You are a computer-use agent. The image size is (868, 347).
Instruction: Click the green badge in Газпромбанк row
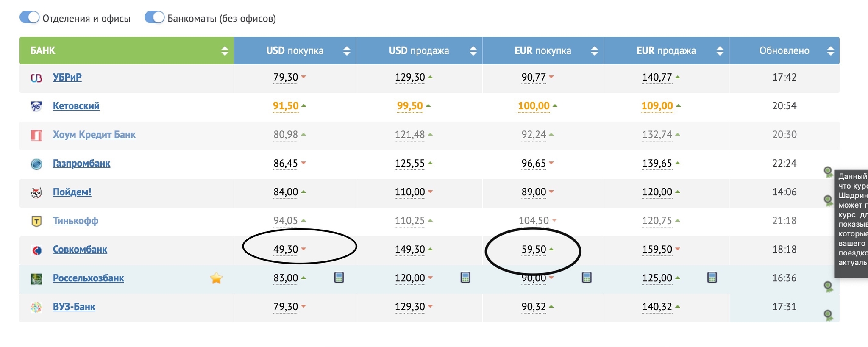(x=828, y=172)
